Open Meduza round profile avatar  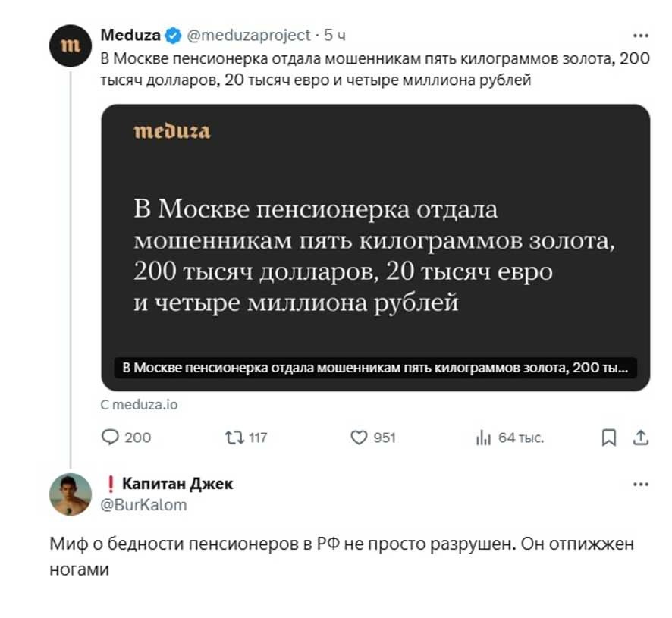71,45
